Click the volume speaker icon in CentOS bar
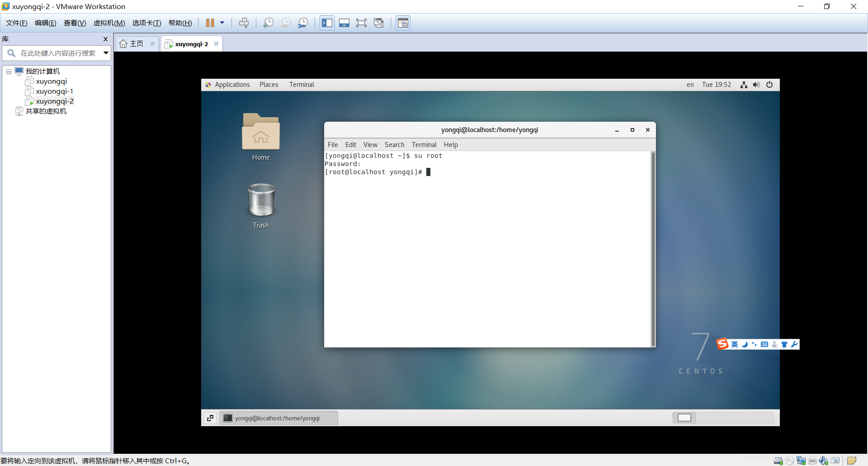 [756, 85]
